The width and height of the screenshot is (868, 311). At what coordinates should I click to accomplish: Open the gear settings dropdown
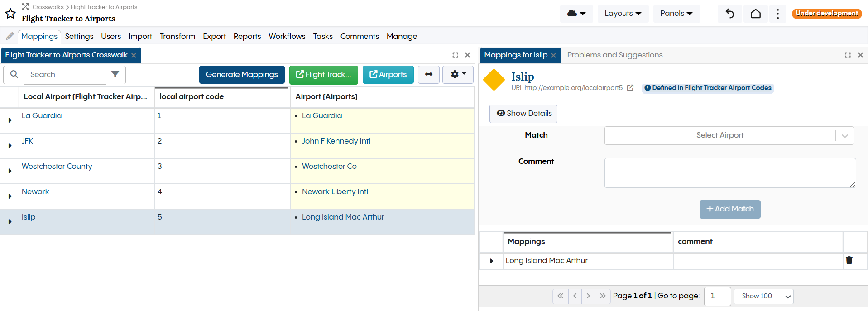tap(458, 75)
